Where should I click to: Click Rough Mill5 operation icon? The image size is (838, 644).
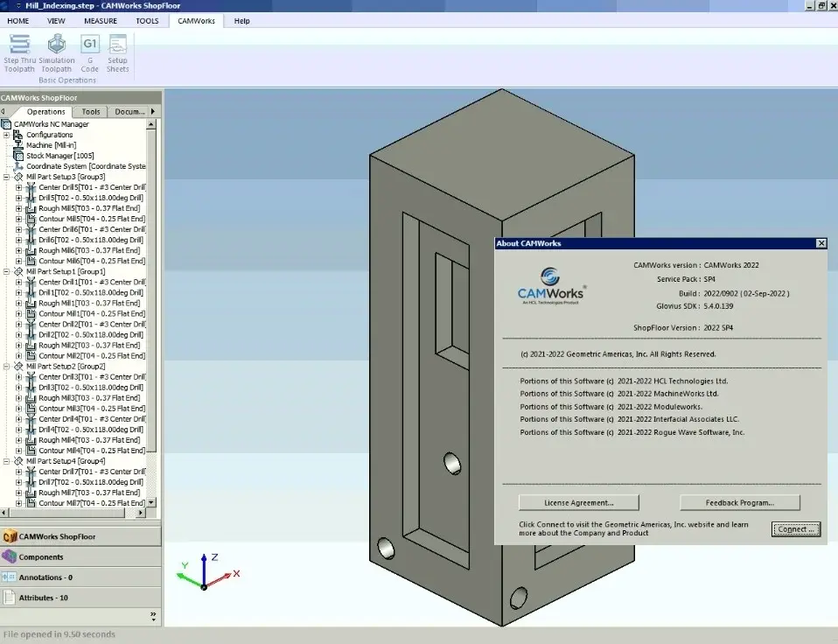31,208
